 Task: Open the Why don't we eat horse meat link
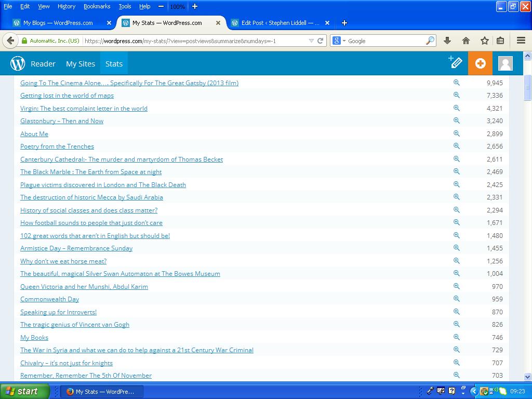pyautogui.click(x=63, y=261)
